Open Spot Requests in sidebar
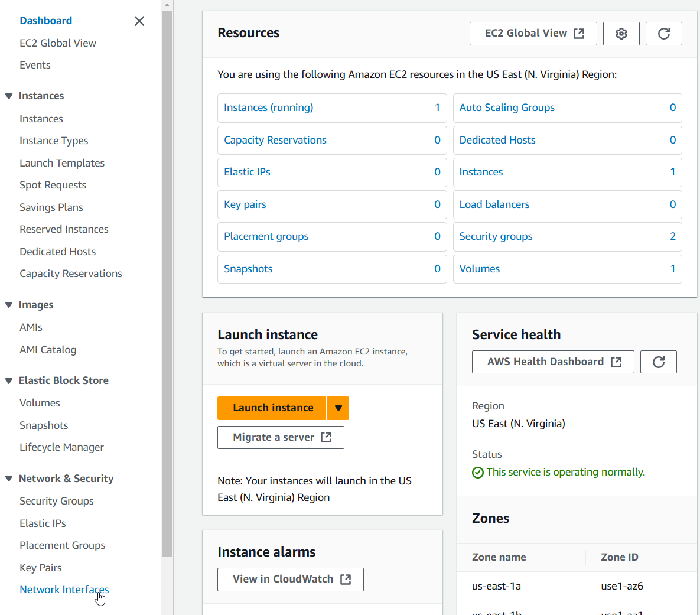Image resolution: width=700 pixels, height=615 pixels. pyautogui.click(x=53, y=185)
